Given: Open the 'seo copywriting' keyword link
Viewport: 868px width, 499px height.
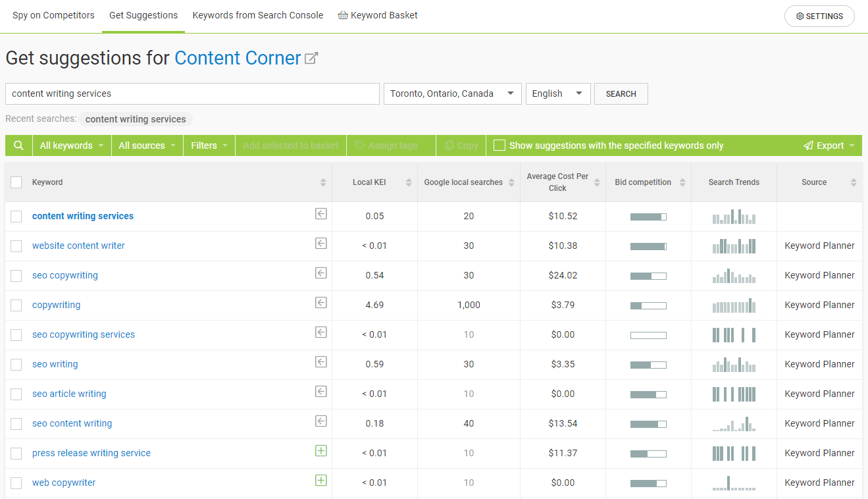Looking at the screenshot, I should (64, 275).
